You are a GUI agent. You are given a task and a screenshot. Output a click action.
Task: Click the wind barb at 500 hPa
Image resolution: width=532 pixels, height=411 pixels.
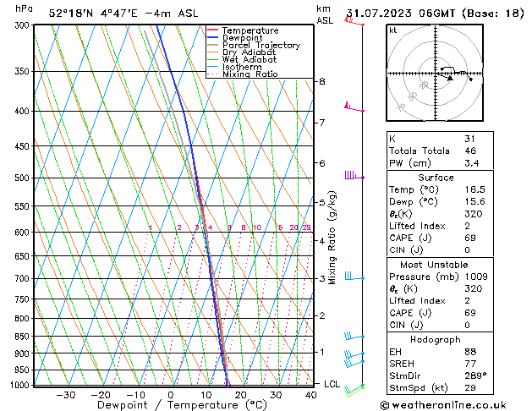pos(352,176)
